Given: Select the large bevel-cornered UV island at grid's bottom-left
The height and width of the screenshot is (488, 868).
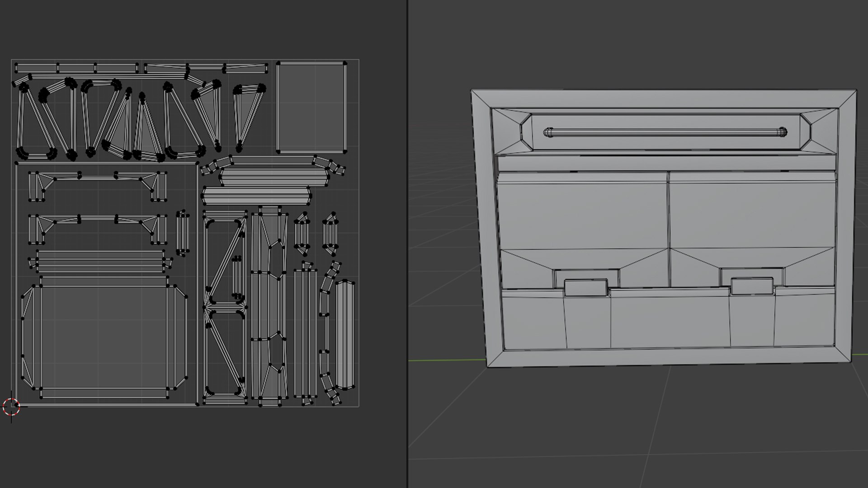Looking at the screenshot, I should (104, 337).
